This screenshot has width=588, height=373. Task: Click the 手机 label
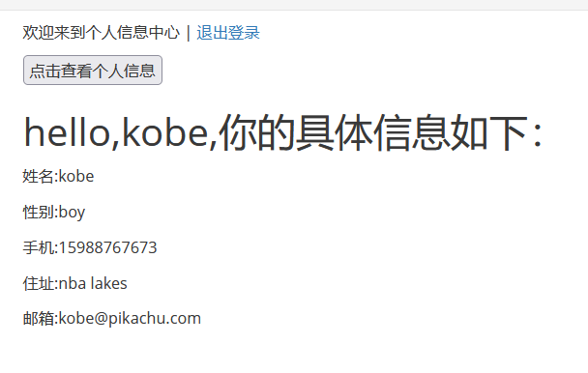39,247
